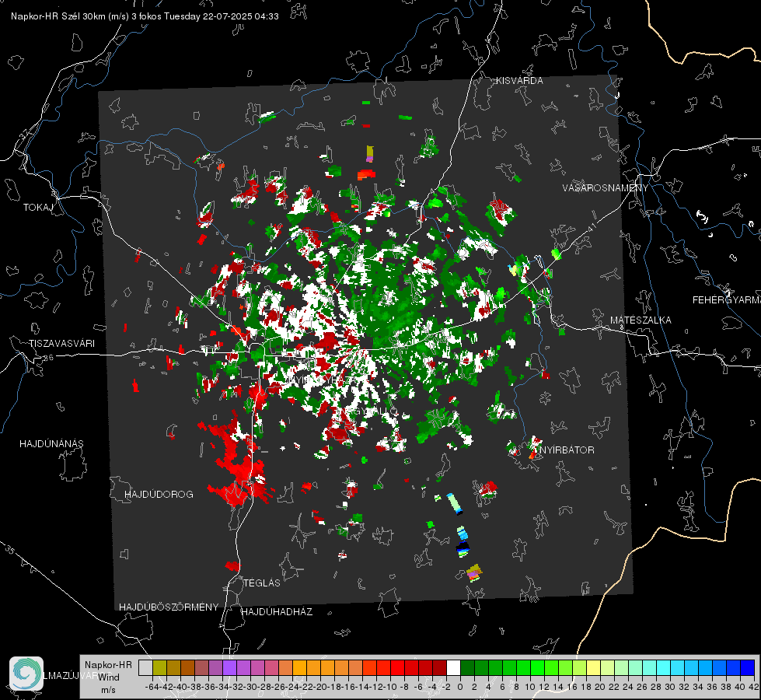
Task: Select the orange swatch between -26 and -24
Action: pos(285,667)
